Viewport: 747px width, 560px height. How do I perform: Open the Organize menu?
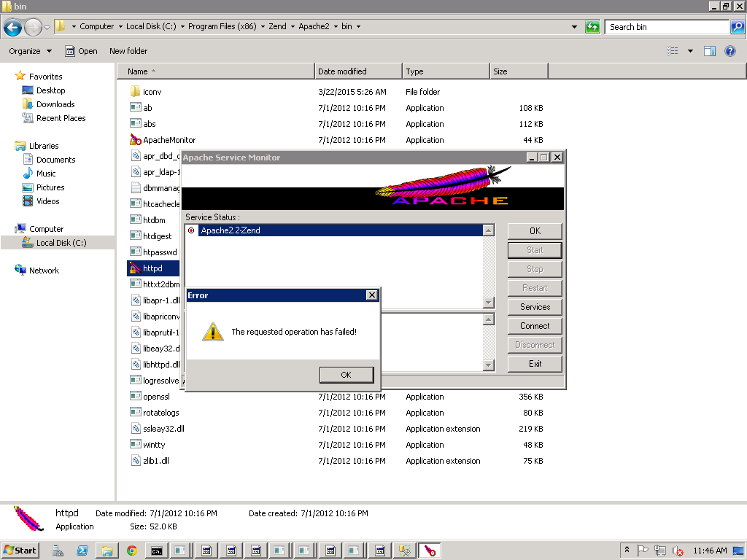click(30, 51)
